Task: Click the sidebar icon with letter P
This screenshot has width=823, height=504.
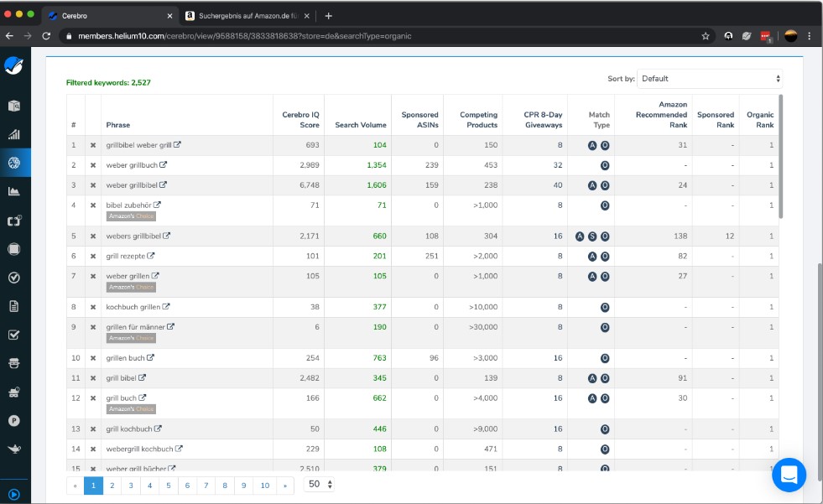Action: tap(14, 420)
